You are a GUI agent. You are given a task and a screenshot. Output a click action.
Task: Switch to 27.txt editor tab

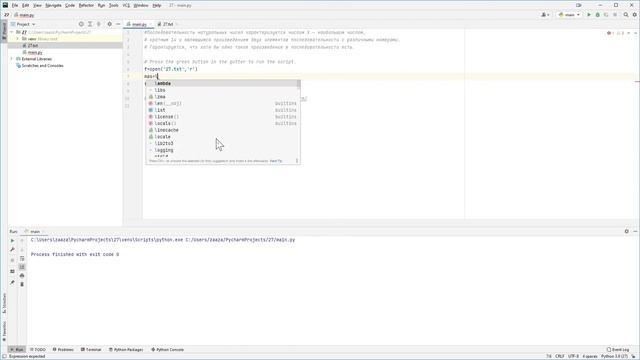pos(168,24)
